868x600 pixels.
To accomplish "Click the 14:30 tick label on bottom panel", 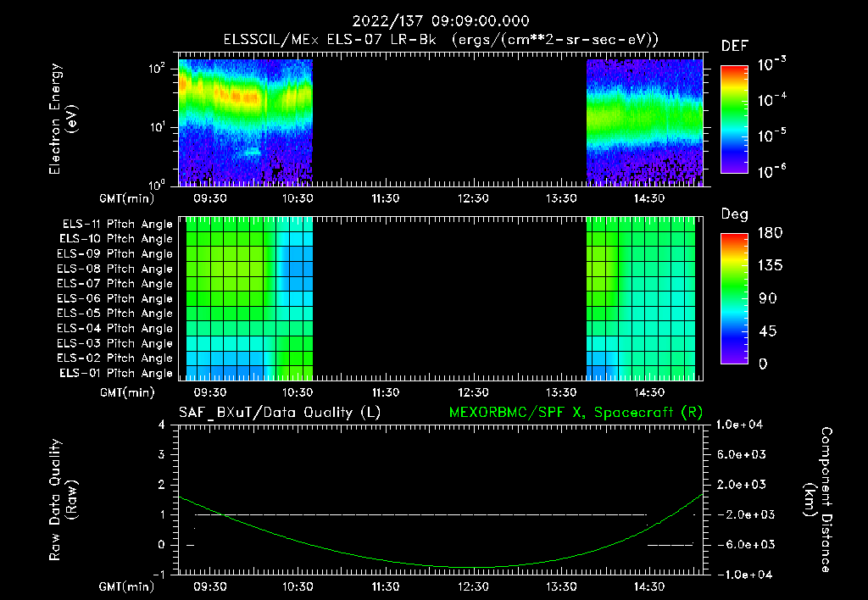I will [x=648, y=586].
